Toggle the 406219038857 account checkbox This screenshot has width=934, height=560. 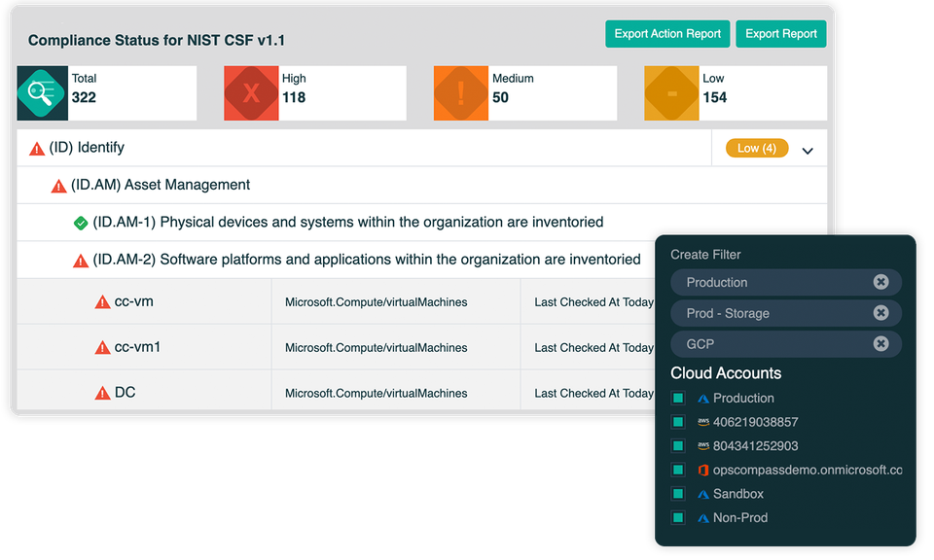pos(678,422)
